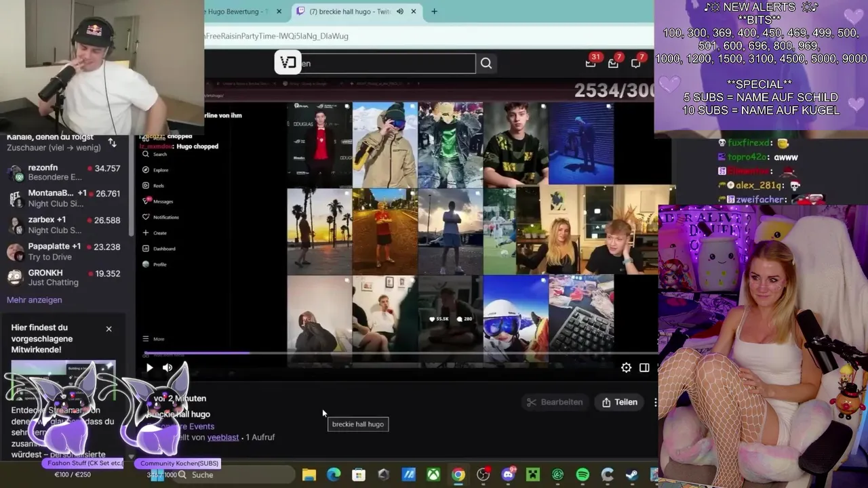The width and height of the screenshot is (868, 488).
Task: Open the GRONKH followed channel
Action: [x=63, y=278]
